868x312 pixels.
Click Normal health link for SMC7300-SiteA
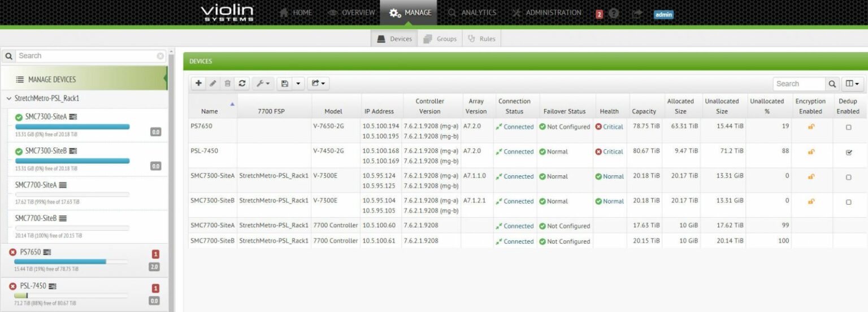[x=613, y=176]
